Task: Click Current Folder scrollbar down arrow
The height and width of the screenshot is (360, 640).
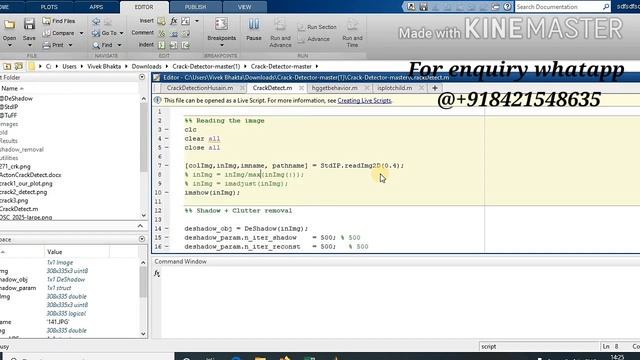Action: click(x=143, y=215)
